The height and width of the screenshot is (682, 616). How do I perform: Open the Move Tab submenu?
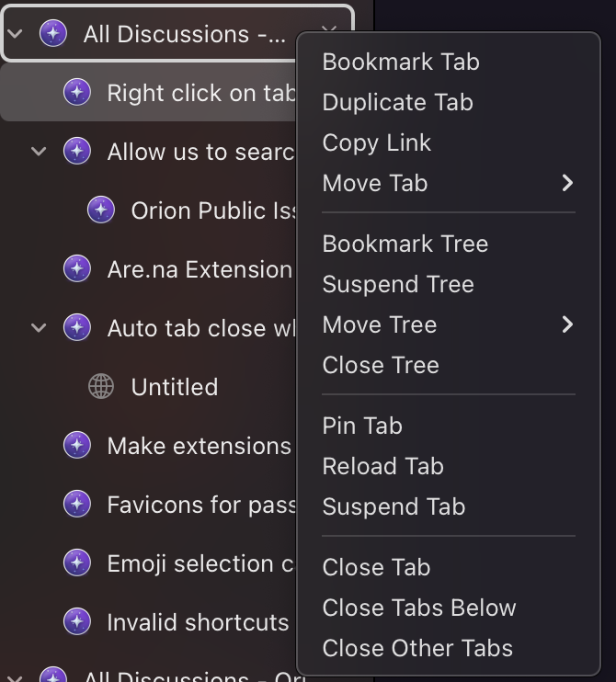coord(448,183)
